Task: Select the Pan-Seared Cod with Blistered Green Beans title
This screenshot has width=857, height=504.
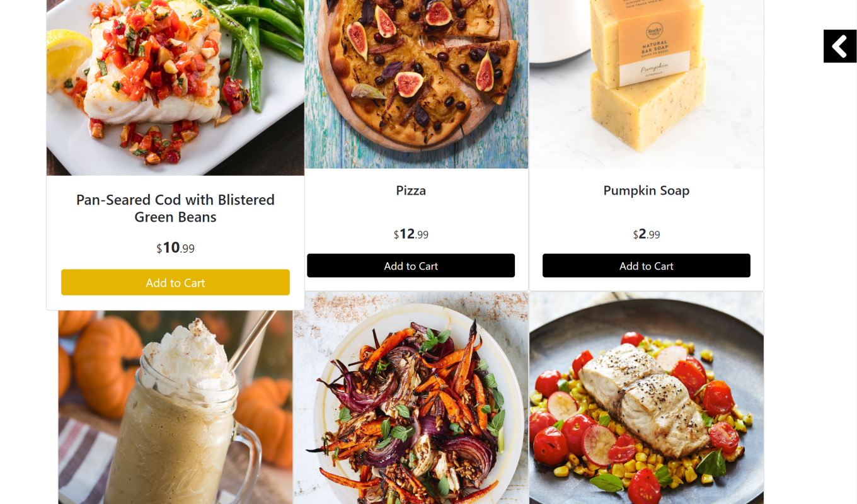Action: click(x=175, y=209)
